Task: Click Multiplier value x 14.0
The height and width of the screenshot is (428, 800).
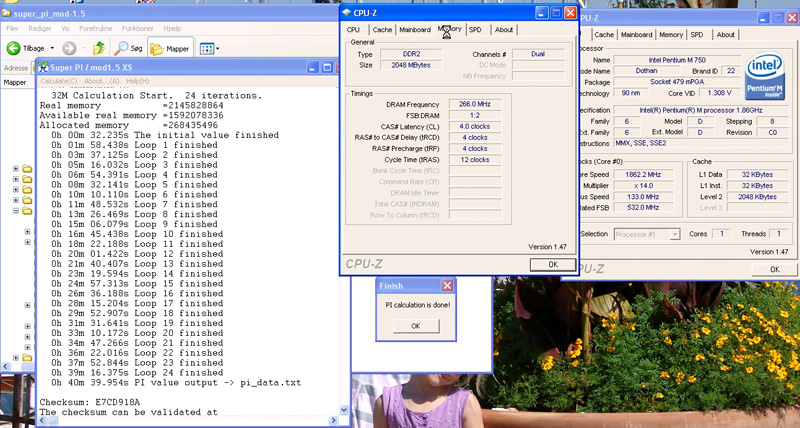Action: point(643,186)
